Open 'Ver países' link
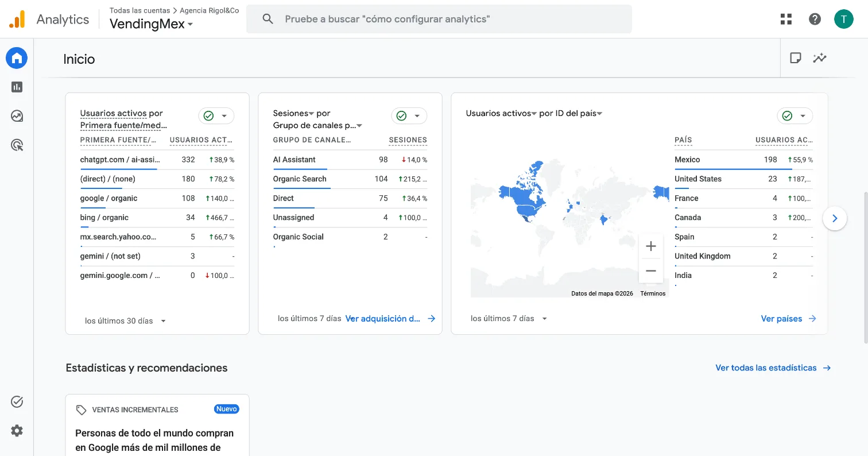 pyautogui.click(x=789, y=319)
